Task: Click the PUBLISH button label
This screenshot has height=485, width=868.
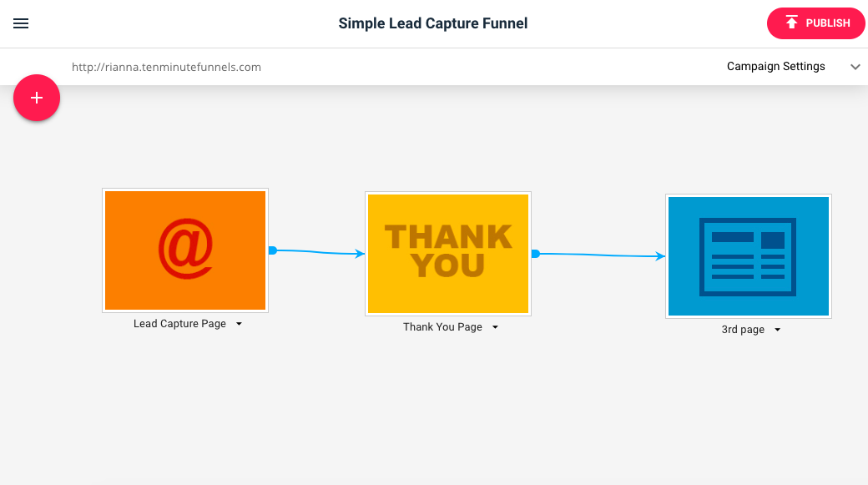Action: tap(828, 23)
